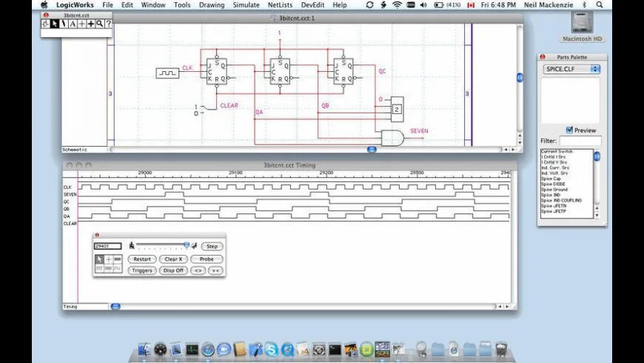The image size is (644, 363).
Task: Click the Restart button
Action: 142,259
